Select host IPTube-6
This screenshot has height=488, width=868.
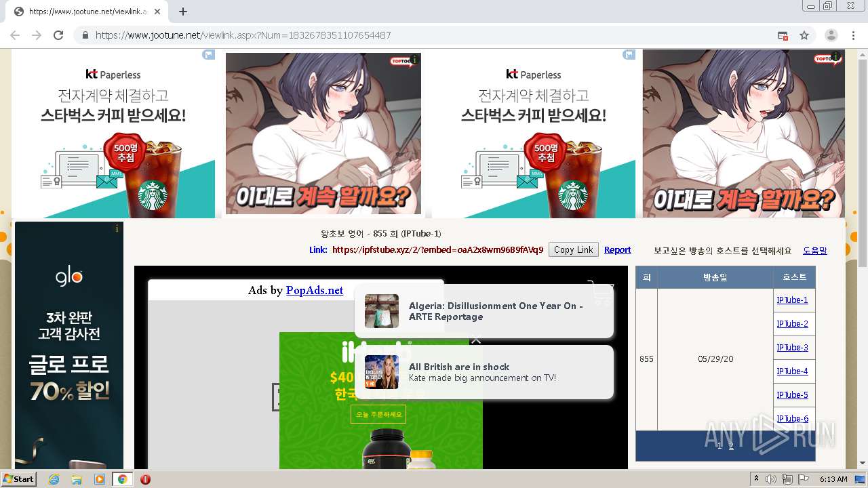tap(792, 419)
